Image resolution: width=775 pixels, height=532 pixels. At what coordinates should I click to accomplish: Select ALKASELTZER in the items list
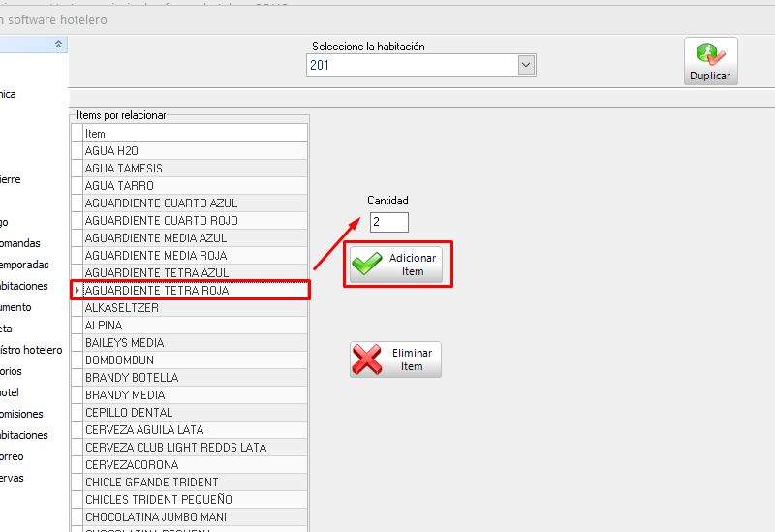coord(194,308)
